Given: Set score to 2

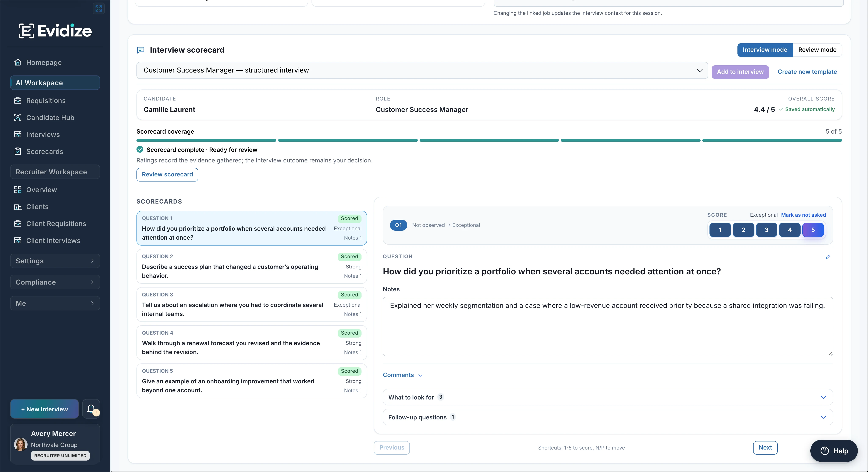Looking at the screenshot, I should tap(743, 230).
